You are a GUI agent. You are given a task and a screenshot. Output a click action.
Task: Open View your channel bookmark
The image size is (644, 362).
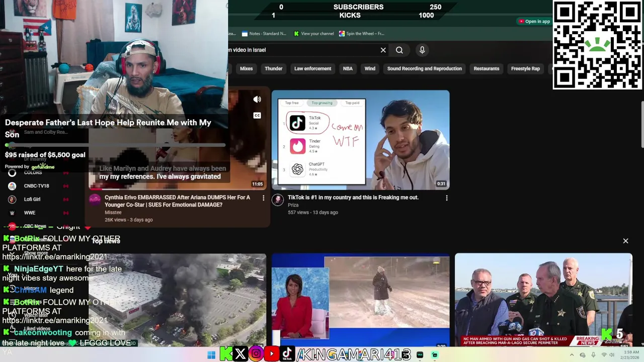pos(313,34)
